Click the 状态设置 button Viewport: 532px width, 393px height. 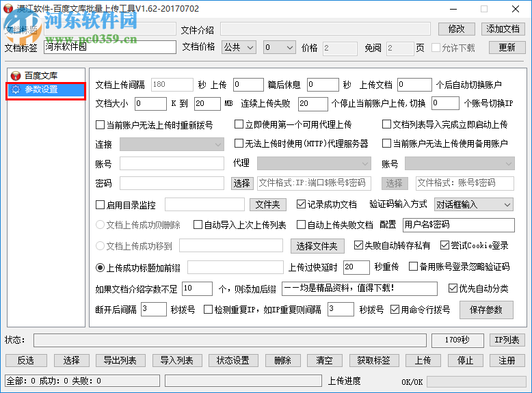point(233,360)
